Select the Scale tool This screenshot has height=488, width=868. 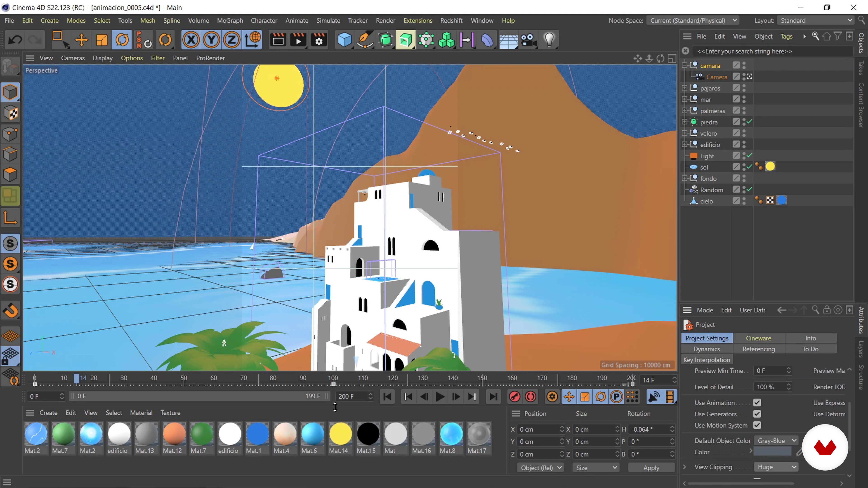tap(101, 40)
